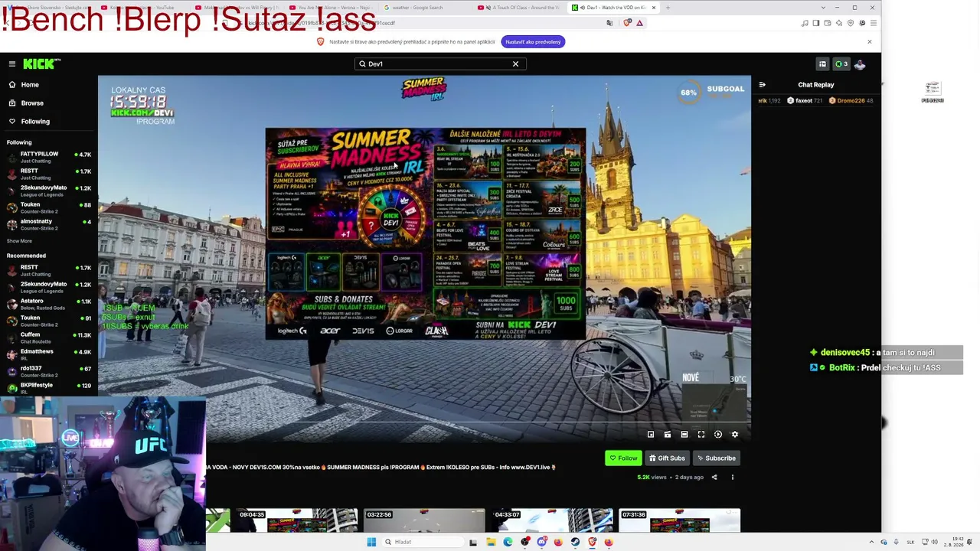Collapse the Chat Replay panel
Screen dimensions: 980x551
[762, 85]
